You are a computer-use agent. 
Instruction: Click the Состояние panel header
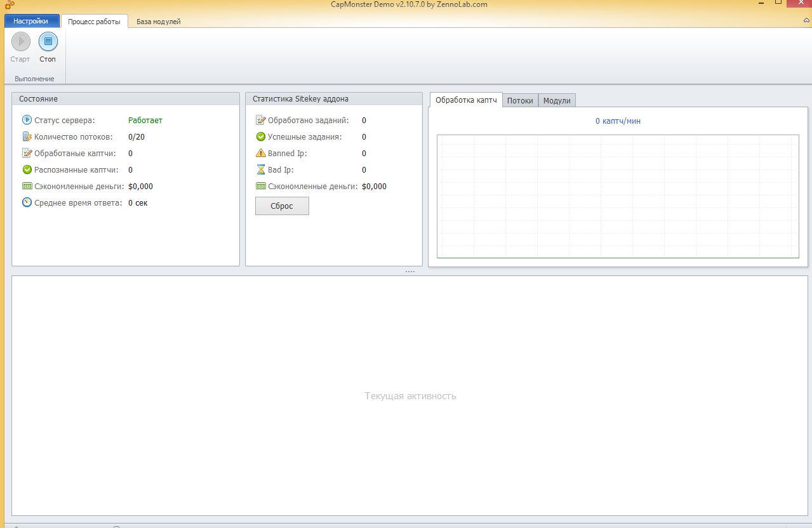tap(126, 99)
